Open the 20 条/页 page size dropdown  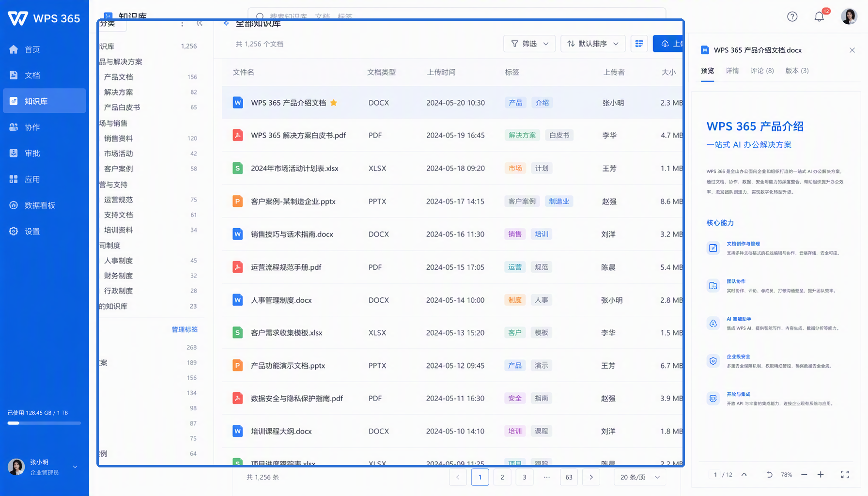click(x=640, y=477)
